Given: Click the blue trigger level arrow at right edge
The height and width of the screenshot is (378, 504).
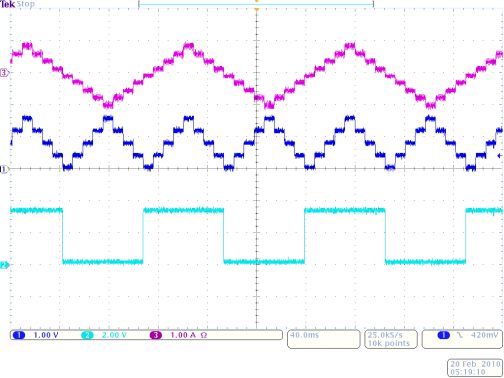Looking at the screenshot, I should click(499, 156).
